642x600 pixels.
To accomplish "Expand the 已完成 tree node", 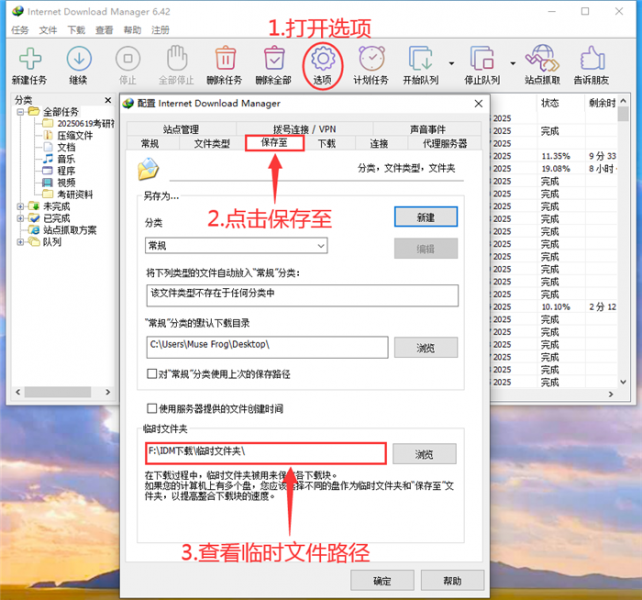I will (x=20, y=218).
